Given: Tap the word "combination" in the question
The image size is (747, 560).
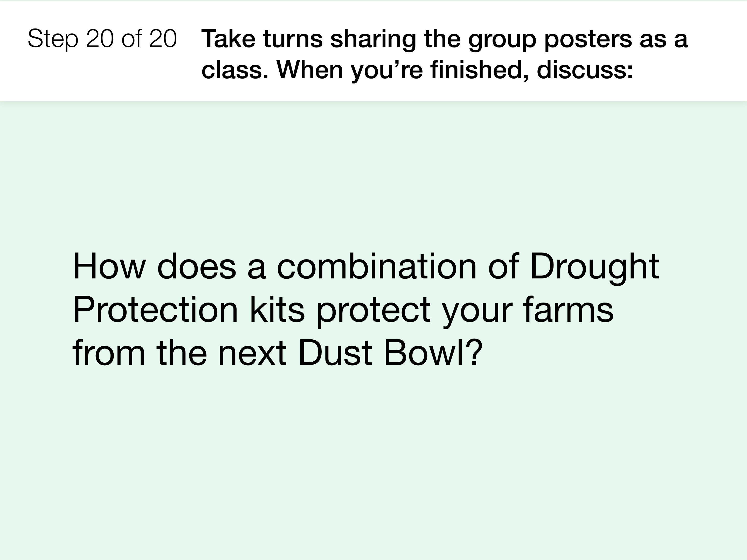Looking at the screenshot, I should (x=377, y=266).
